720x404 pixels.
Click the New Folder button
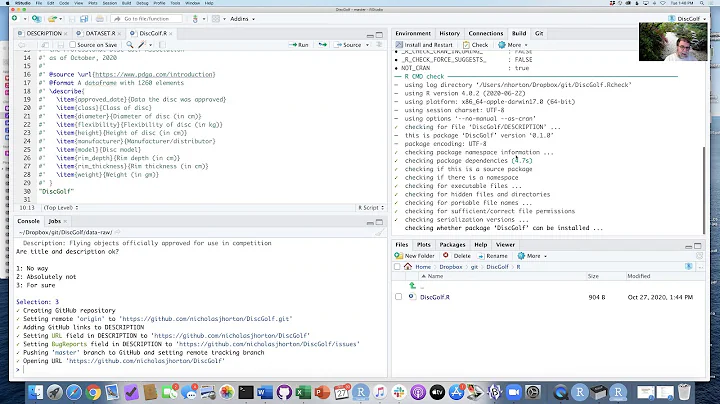pos(415,256)
